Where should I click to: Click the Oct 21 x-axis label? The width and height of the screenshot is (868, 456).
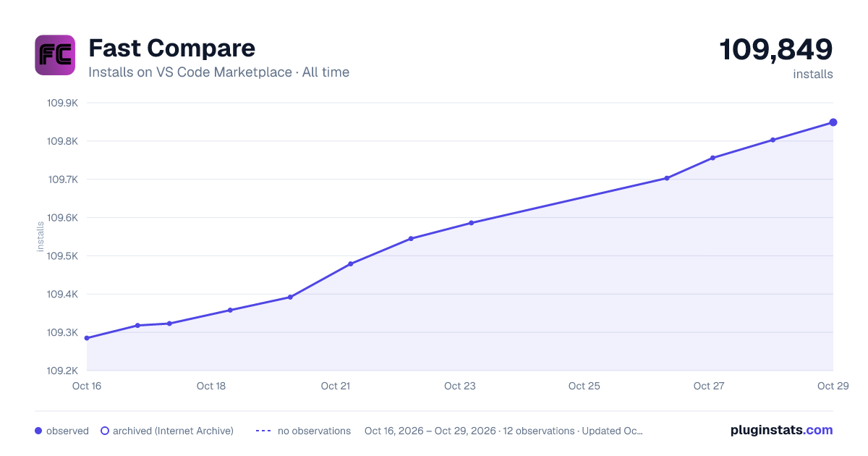click(336, 386)
